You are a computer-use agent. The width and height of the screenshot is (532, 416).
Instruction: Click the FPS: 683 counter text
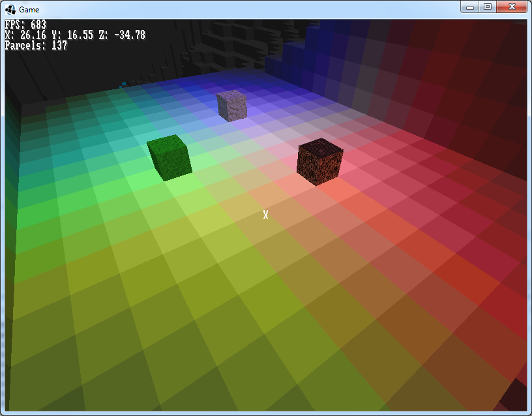[25, 24]
